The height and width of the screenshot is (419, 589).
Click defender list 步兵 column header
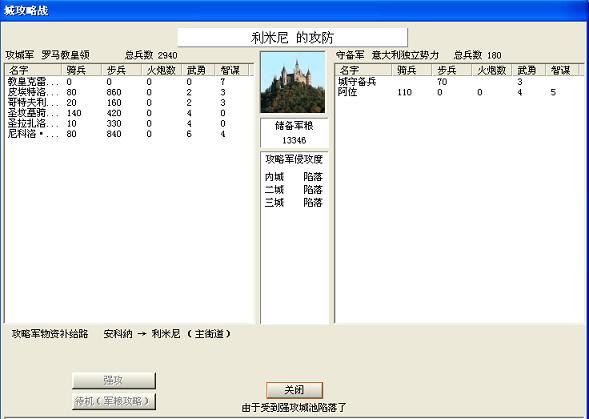point(452,70)
